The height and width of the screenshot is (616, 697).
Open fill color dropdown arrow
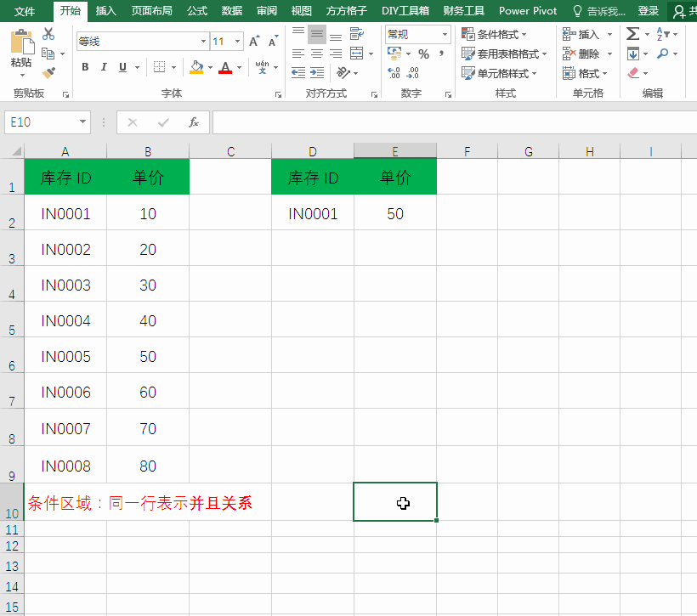(210, 68)
